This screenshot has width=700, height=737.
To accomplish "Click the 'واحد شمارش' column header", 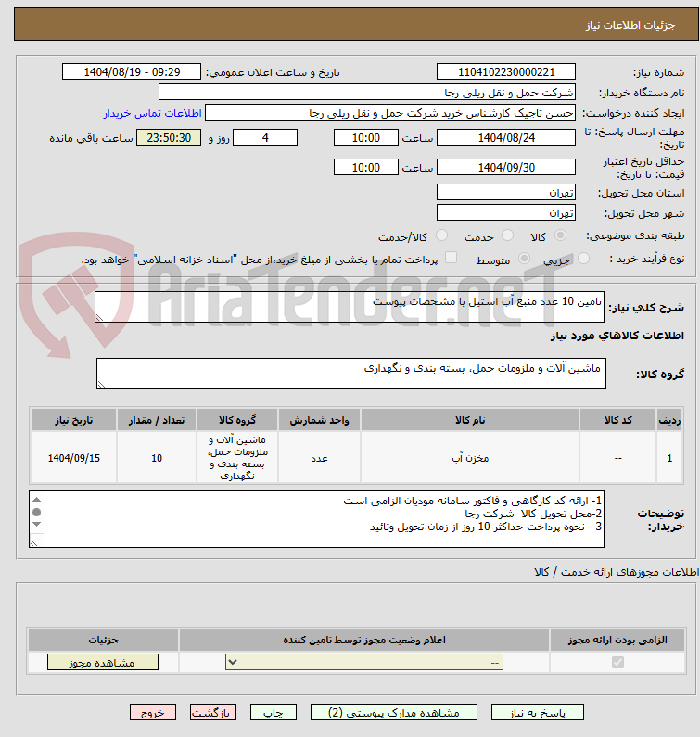I will point(319,420).
